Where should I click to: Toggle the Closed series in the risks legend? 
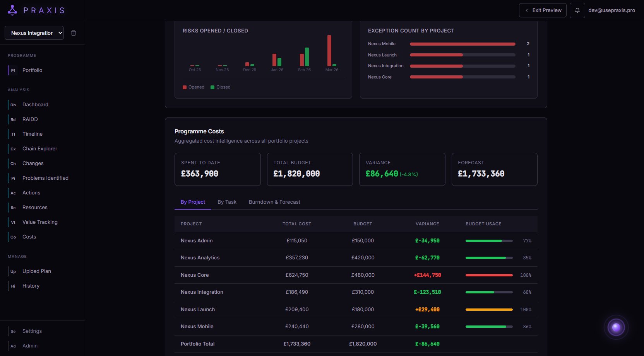[221, 87]
